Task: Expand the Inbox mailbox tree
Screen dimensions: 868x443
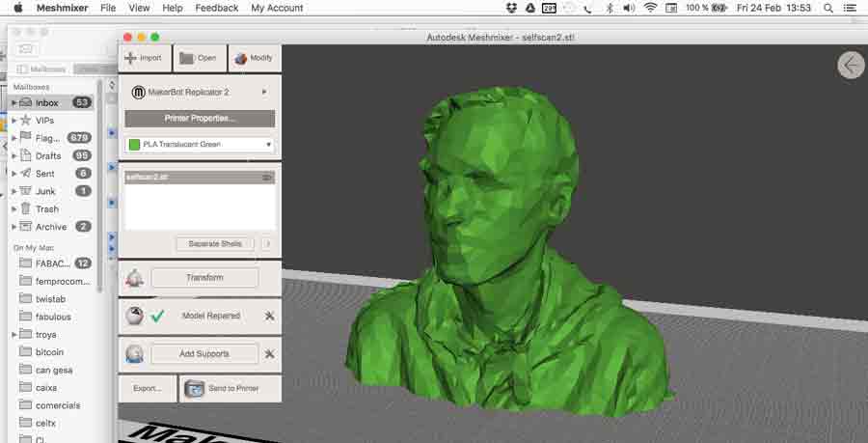Action: pos(14,102)
